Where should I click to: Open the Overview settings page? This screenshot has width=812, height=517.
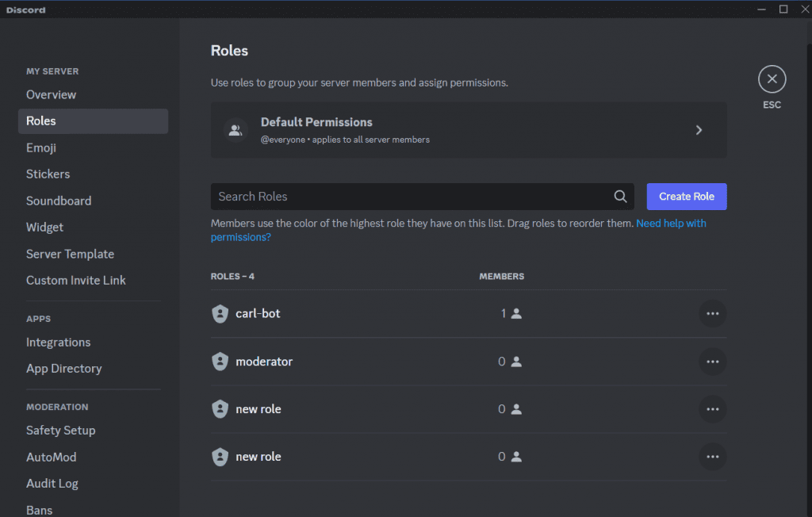click(52, 94)
